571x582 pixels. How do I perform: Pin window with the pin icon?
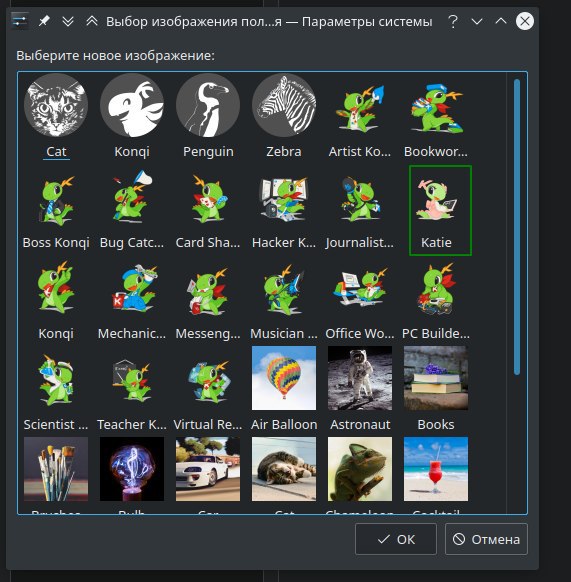[x=44, y=21]
